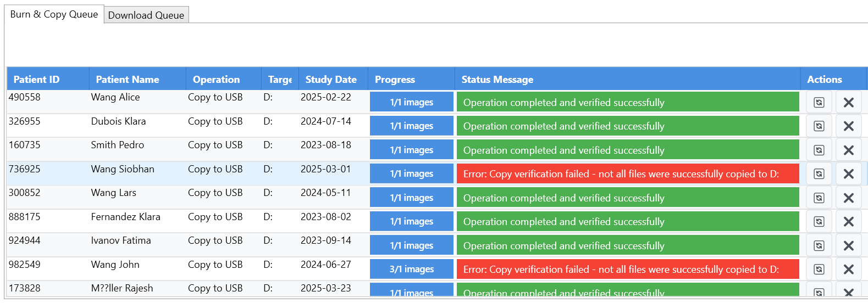Retry the copy job for Smith Pedro
868x303 pixels.
pyautogui.click(x=819, y=150)
